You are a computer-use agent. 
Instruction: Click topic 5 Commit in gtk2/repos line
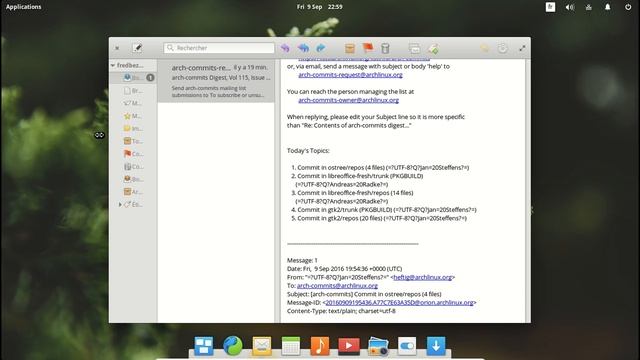[379, 218]
